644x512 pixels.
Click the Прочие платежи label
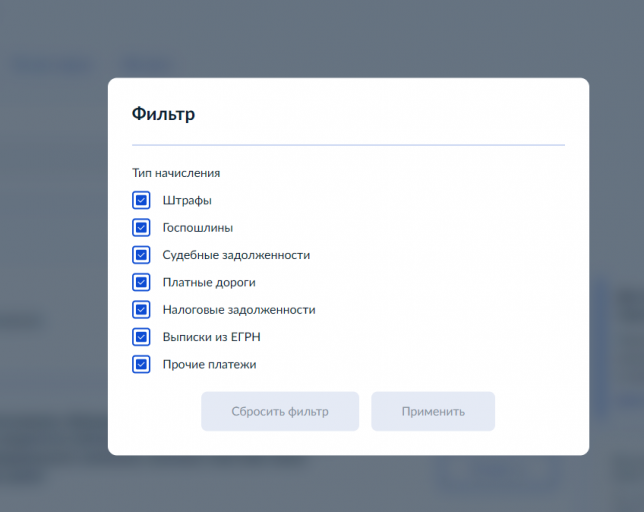tap(209, 365)
